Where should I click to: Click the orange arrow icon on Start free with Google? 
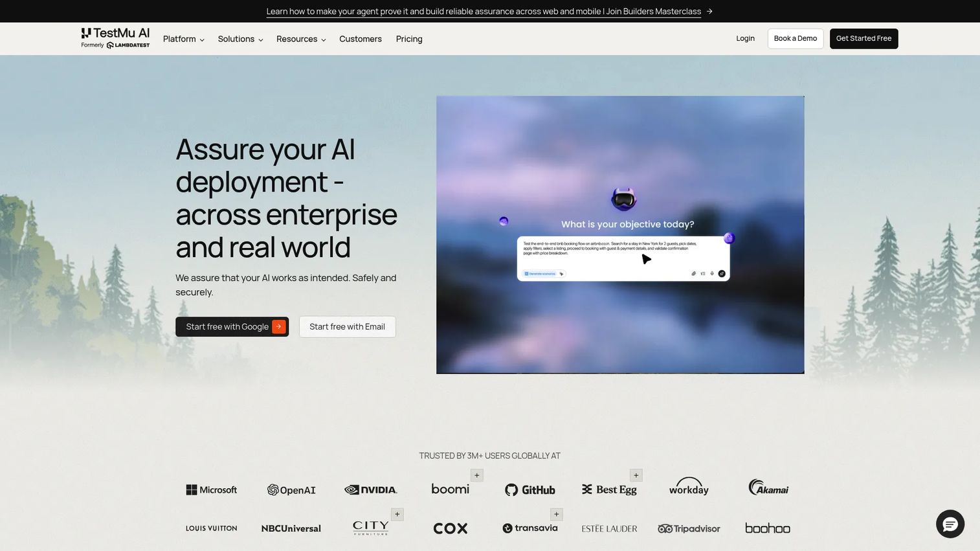[x=279, y=326]
